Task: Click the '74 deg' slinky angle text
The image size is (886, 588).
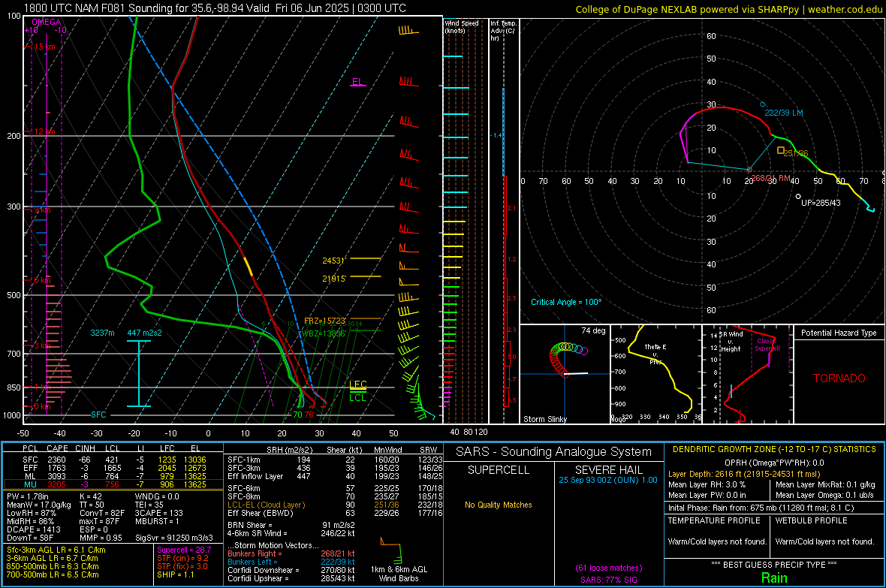Action: coord(593,330)
